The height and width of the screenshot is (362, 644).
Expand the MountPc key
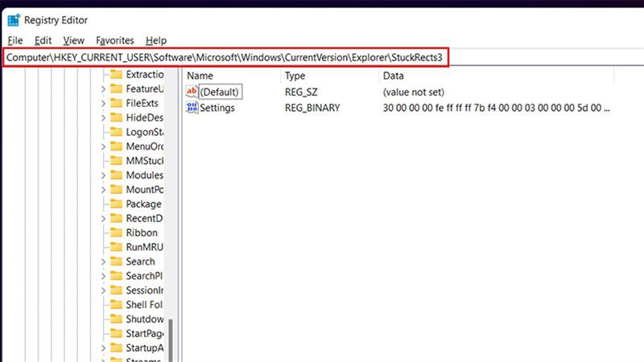tap(104, 190)
